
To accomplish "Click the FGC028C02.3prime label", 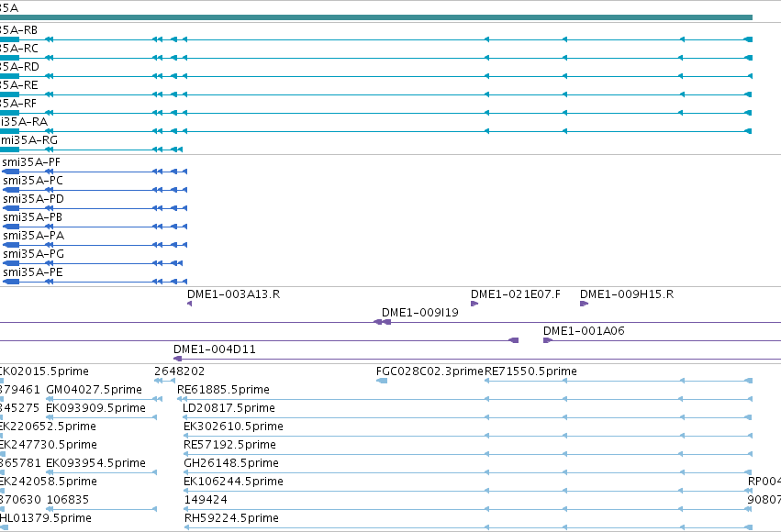I will (x=430, y=371).
